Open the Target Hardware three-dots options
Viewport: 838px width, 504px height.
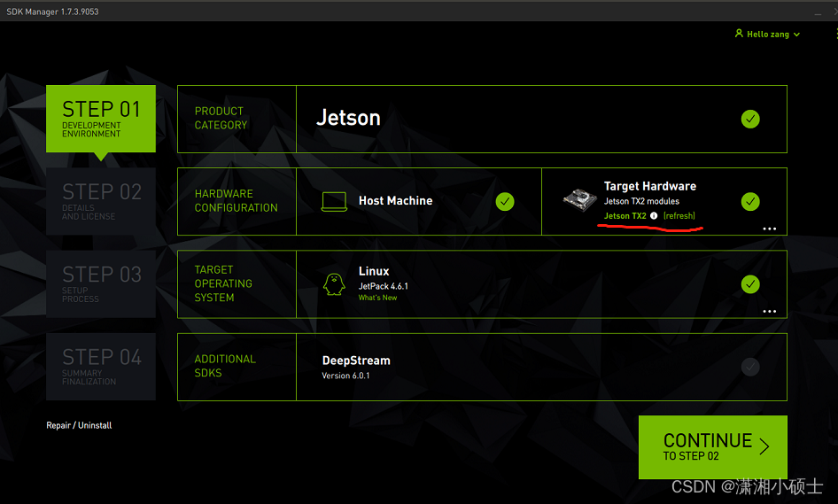click(x=769, y=229)
